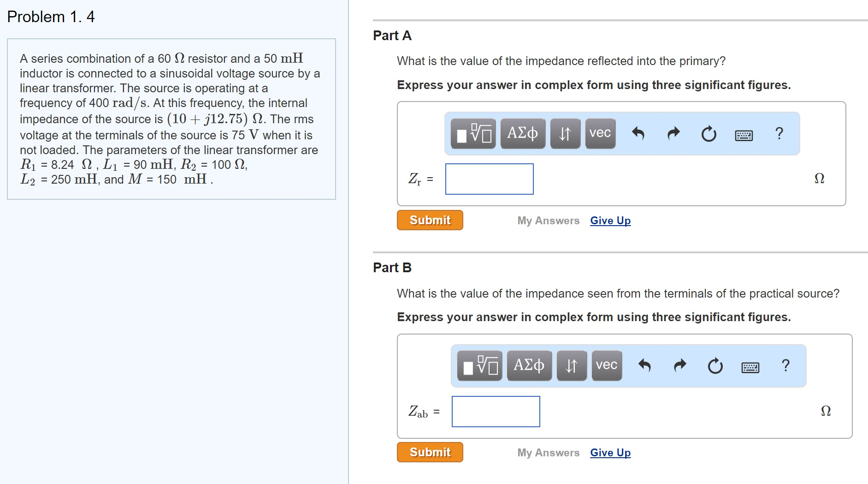Open help for Part A answer box
The width and height of the screenshot is (868, 484).
(779, 133)
